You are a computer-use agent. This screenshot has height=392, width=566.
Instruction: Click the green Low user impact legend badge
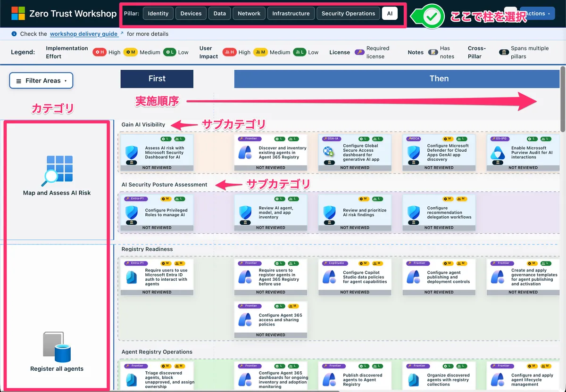tap(300, 52)
